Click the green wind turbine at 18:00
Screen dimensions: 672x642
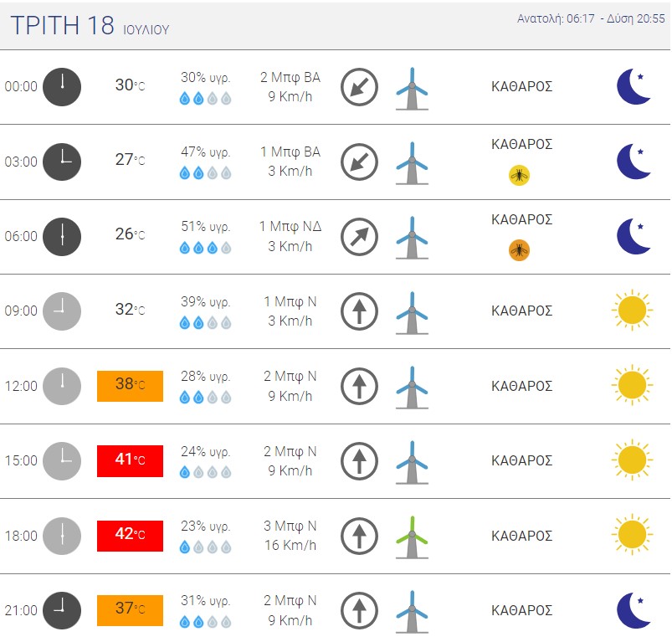click(412, 537)
